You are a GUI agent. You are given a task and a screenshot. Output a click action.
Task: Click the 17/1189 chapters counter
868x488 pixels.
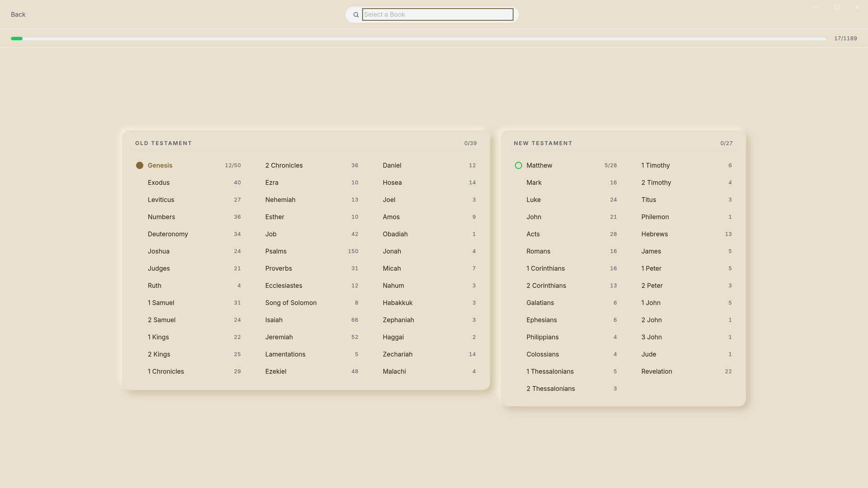pos(845,38)
